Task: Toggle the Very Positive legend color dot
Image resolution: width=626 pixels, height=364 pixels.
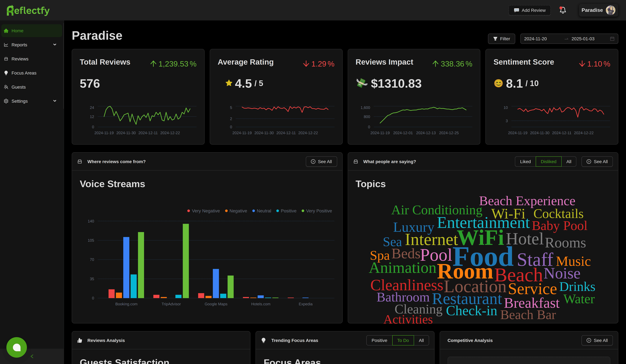Action: 303,211
